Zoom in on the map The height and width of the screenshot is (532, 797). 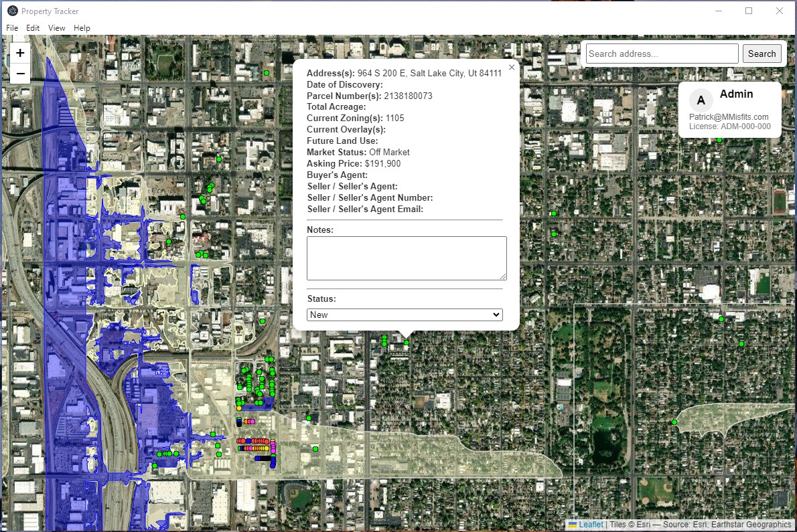pyautogui.click(x=20, y=54)
